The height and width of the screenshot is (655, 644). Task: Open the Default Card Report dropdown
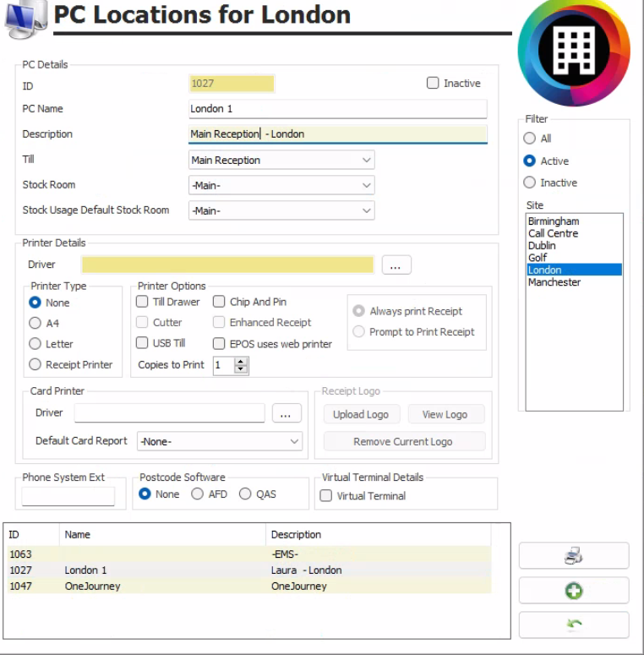[x=220, y=441]
